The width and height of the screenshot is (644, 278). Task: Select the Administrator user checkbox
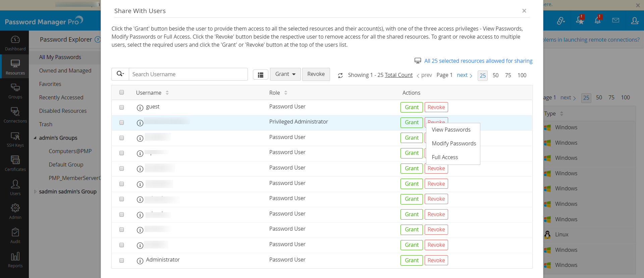tap(122, 261)
